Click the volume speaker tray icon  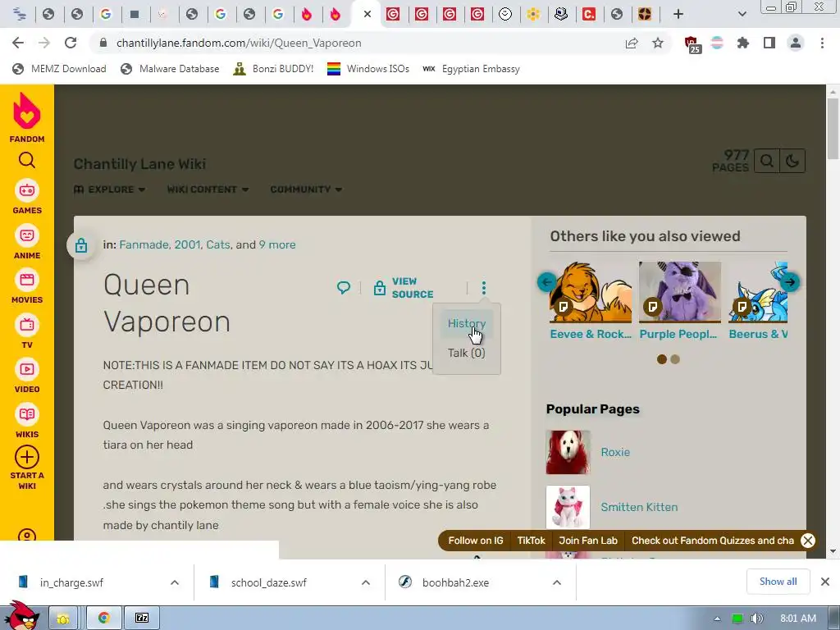(x=756, y=619)
